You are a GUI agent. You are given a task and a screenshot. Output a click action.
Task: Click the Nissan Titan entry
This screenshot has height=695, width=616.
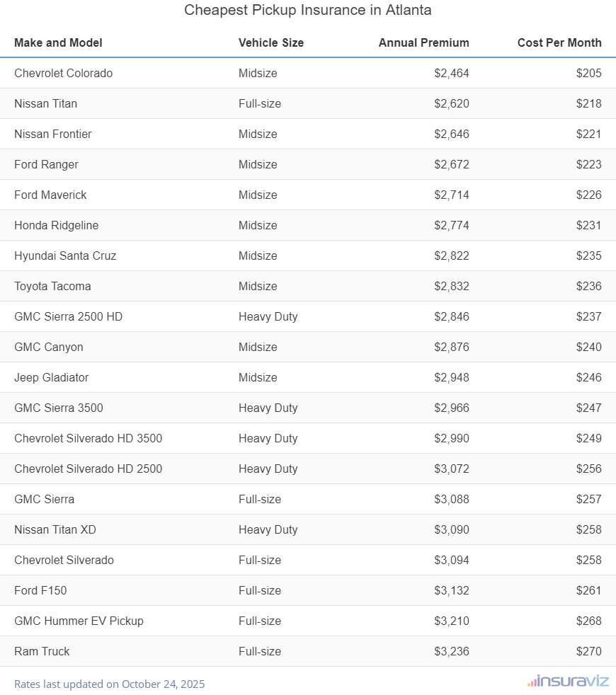click(45, 103)
